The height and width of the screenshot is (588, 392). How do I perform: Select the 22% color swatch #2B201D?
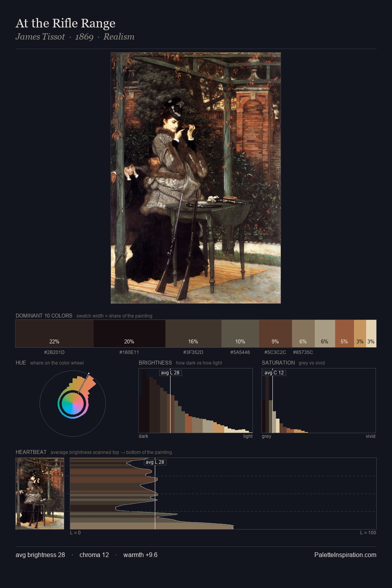point(54,334)
